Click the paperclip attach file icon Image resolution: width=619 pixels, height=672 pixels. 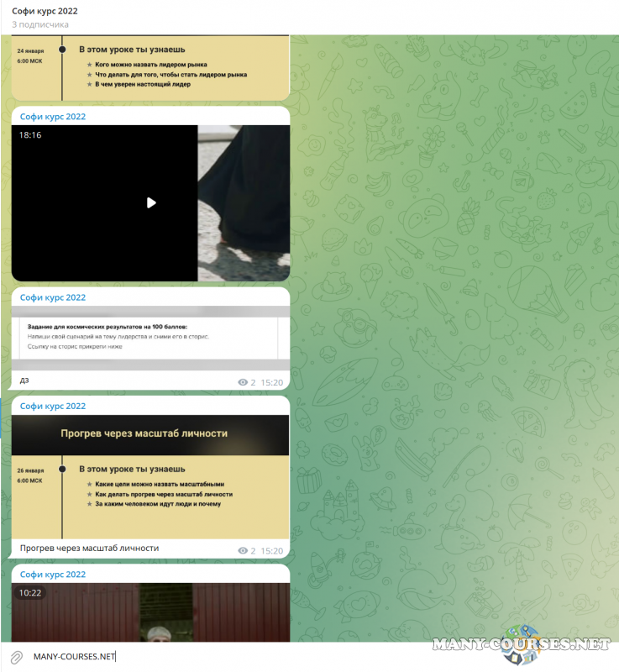click(x=16, y=656)
